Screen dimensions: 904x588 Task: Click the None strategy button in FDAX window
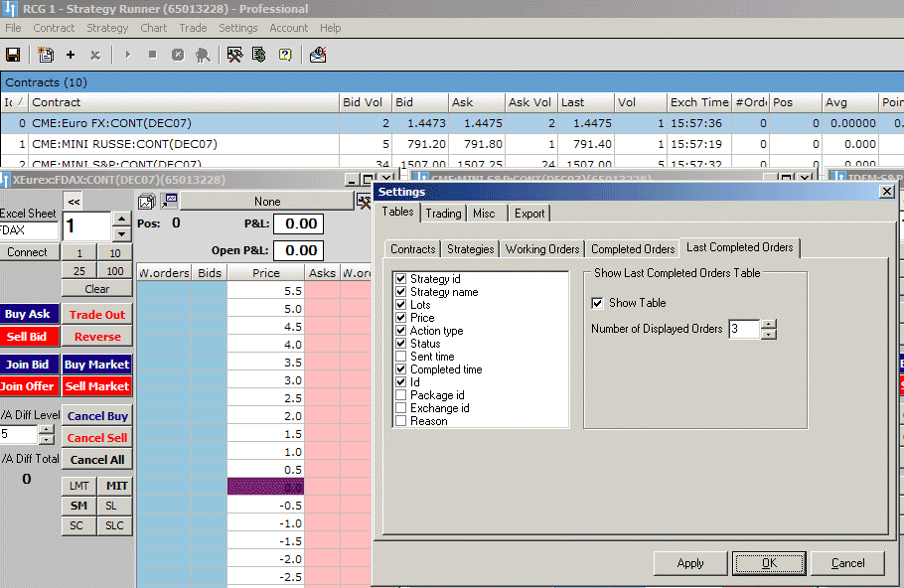(267, 202)
